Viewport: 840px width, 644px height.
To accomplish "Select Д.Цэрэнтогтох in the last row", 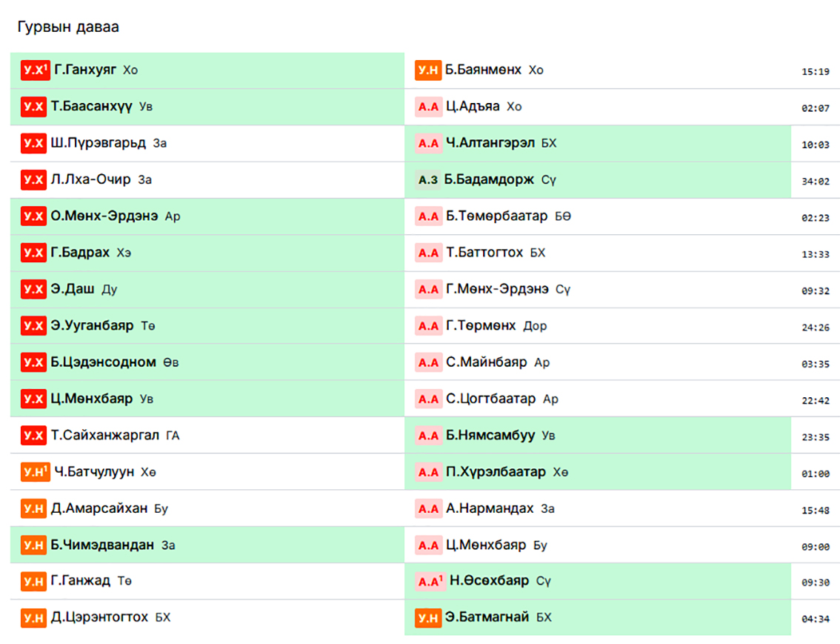I will 99,617.
